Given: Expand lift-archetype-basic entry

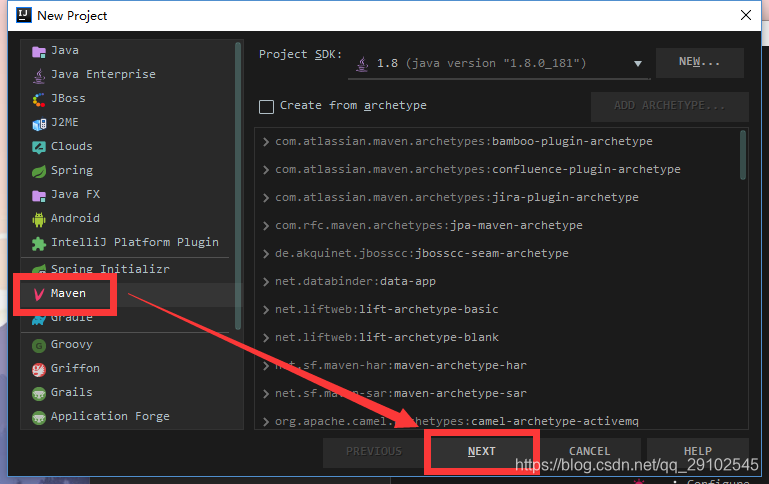Looking at the screenshot, I should (x=266, y=309).
